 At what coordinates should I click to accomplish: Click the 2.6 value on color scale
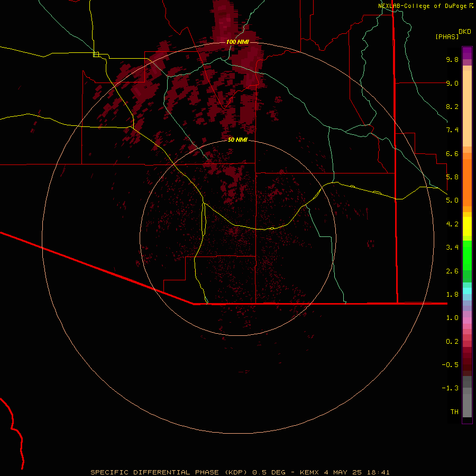(x=452, y=271)
